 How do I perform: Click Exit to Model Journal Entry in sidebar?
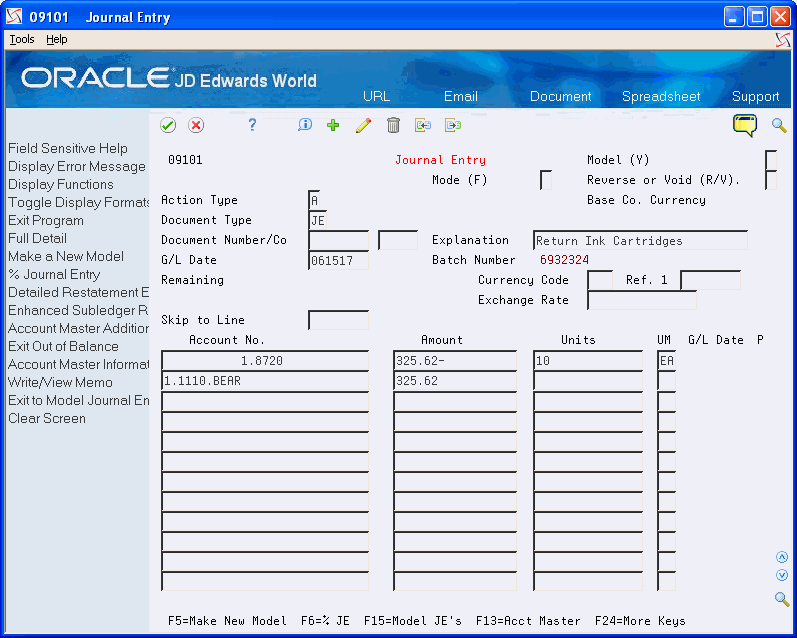coord(78,401)
